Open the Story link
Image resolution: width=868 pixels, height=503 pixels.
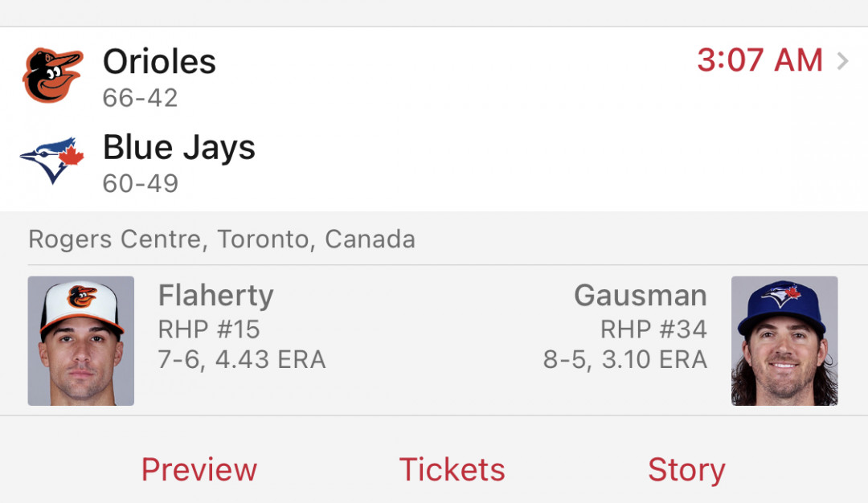[x=686, y=471]
